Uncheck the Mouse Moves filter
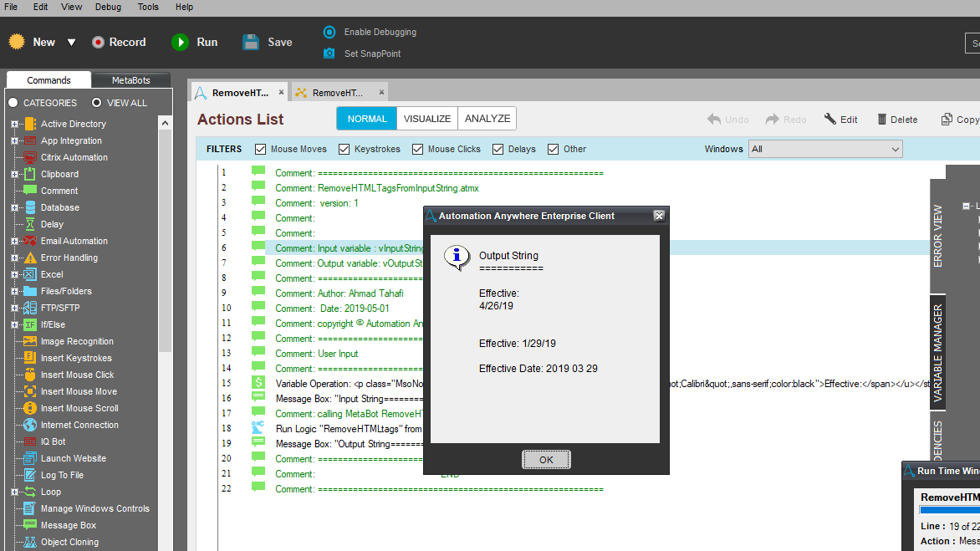Viewport: 980px width, 551px height. 261,149
